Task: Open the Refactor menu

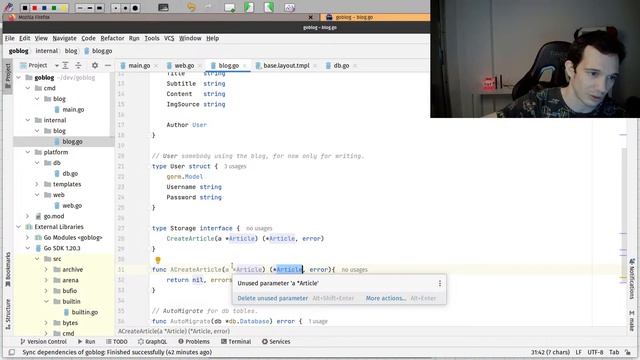Action: tap(112, 38)
